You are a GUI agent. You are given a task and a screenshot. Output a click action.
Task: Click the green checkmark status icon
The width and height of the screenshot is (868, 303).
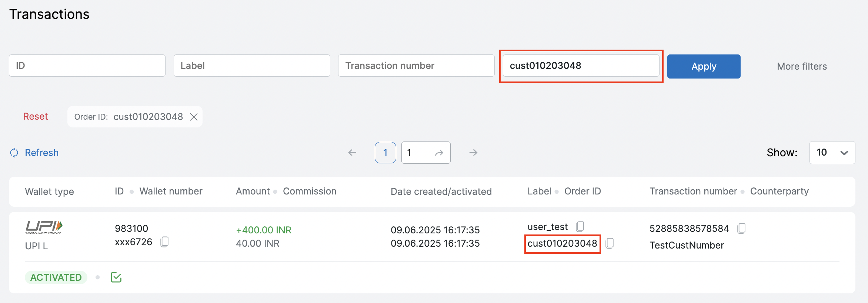[x=116, y=277]
